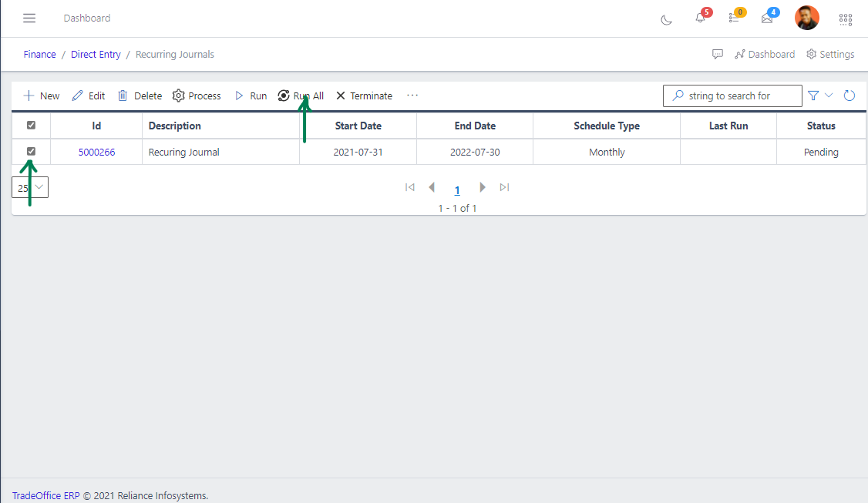
Task: Refresh the journal list with the reload icon
Action: tap(849, 95)
